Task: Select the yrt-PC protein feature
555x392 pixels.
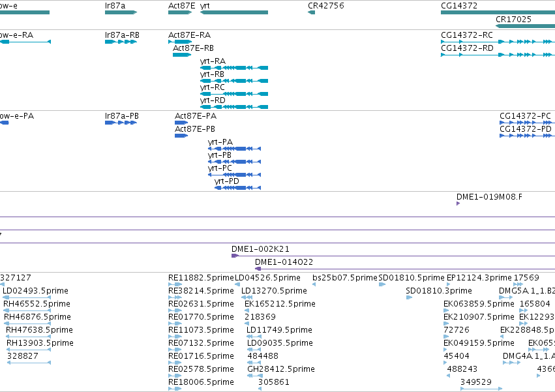Action: 234,175
